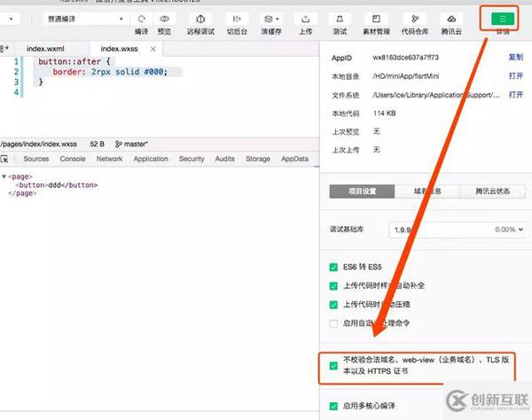532x420 pixels.
Task: Click the closing </page> tag line
Action: coord(22,193)
